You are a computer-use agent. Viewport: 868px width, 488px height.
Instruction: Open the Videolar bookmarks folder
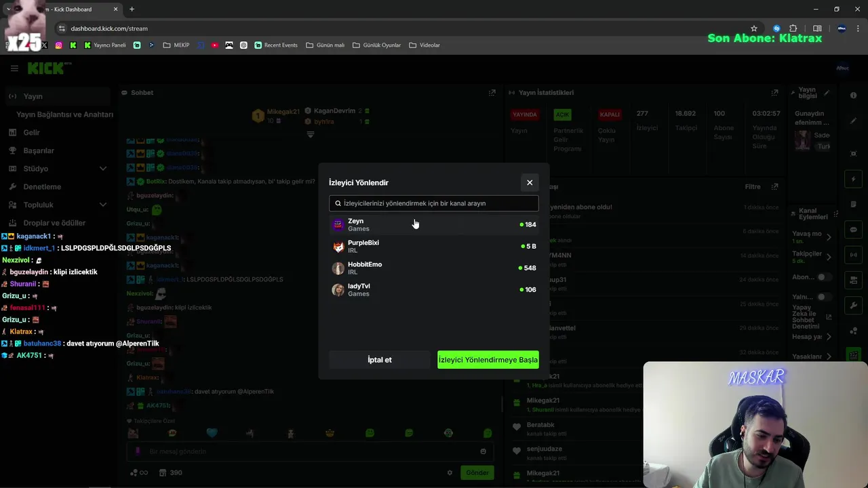425,45
